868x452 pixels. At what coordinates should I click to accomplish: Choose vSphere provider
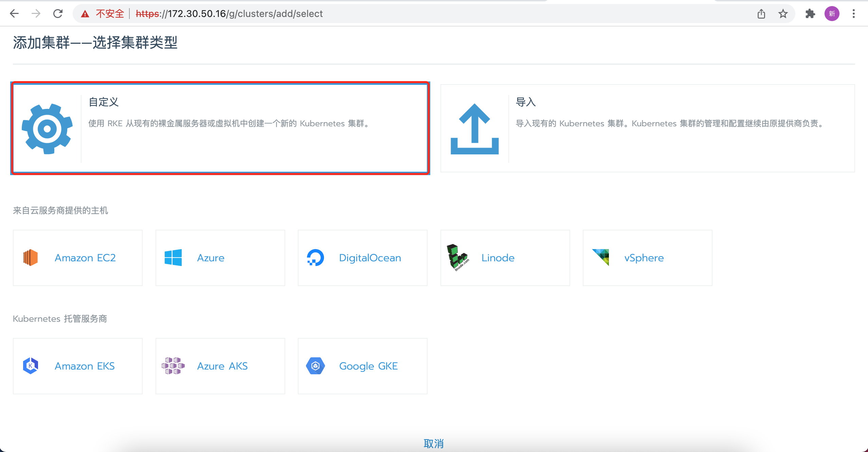point(648,258)
